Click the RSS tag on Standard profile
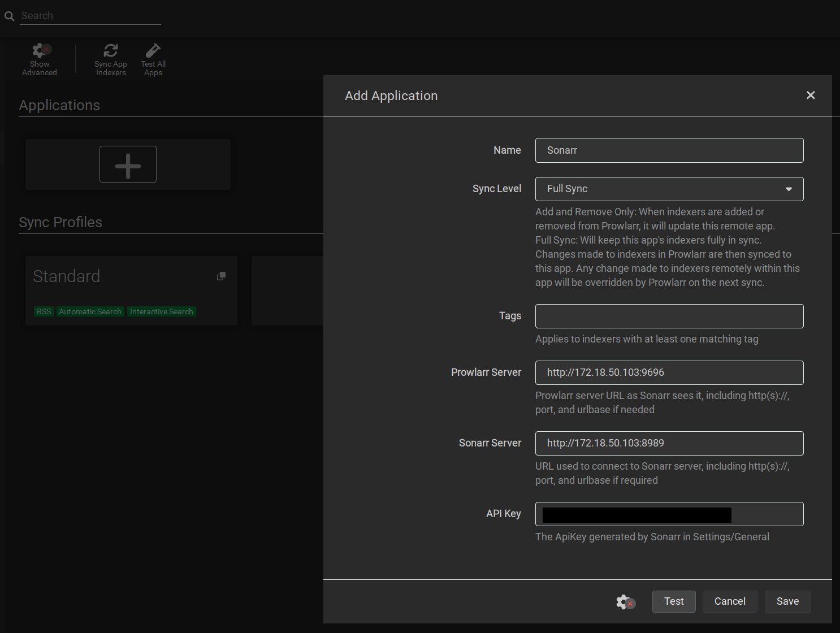840x633 pixels. pos(44,311)
